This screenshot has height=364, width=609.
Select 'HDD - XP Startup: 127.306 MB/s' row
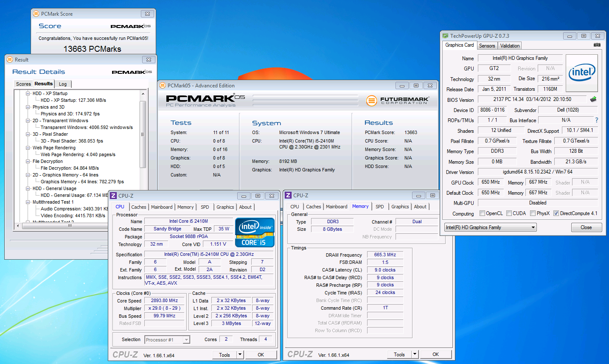pos(73,100)
